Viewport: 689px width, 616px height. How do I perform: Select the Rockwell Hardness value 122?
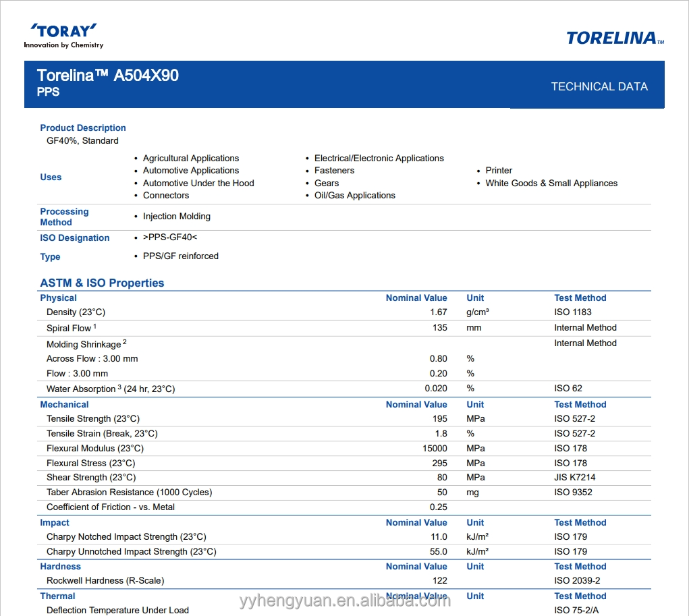tap(439, 580)
